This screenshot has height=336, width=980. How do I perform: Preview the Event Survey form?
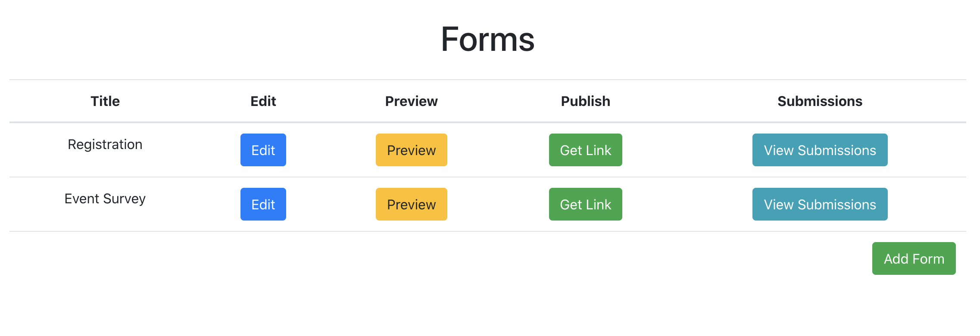click(411, 204)
